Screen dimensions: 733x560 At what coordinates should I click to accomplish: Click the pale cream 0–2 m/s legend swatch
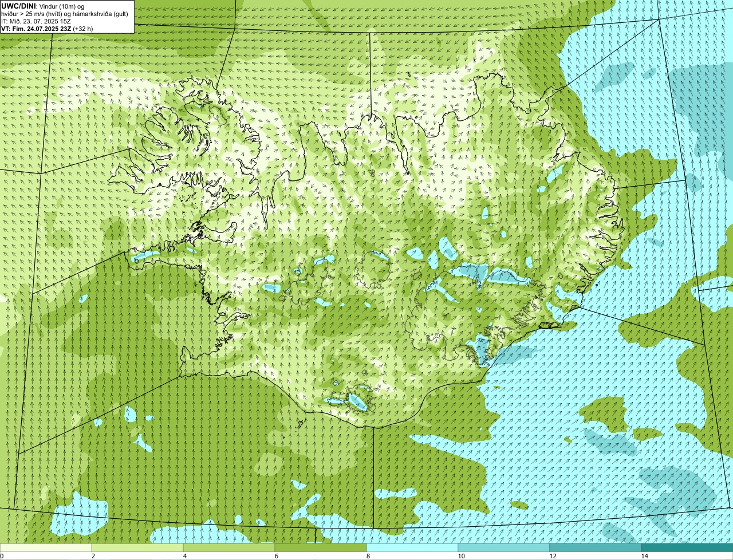point(46,548)
